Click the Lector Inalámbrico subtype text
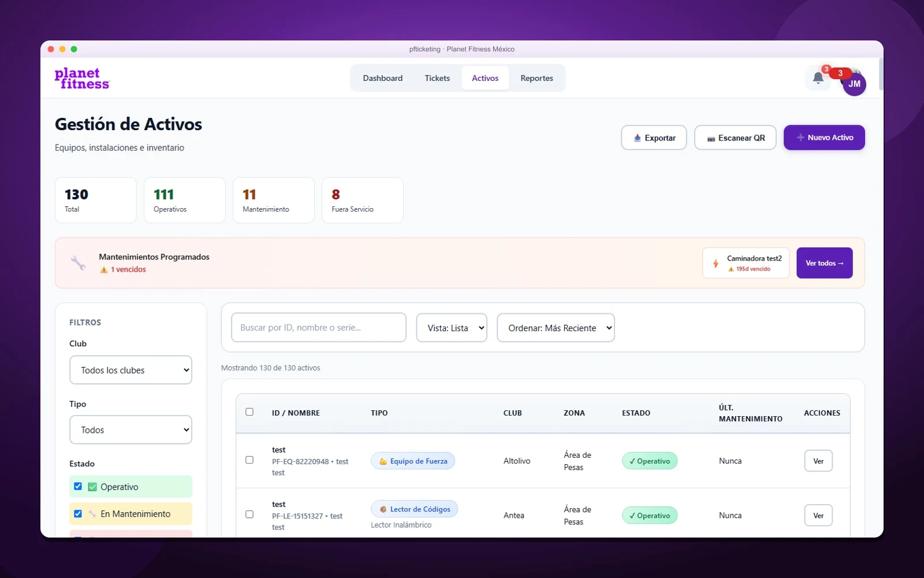The image size is (924, 578). [x=401, y=525]
